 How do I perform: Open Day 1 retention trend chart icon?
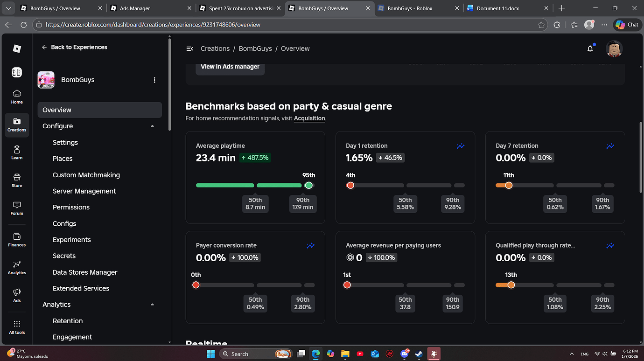(461, 146)
